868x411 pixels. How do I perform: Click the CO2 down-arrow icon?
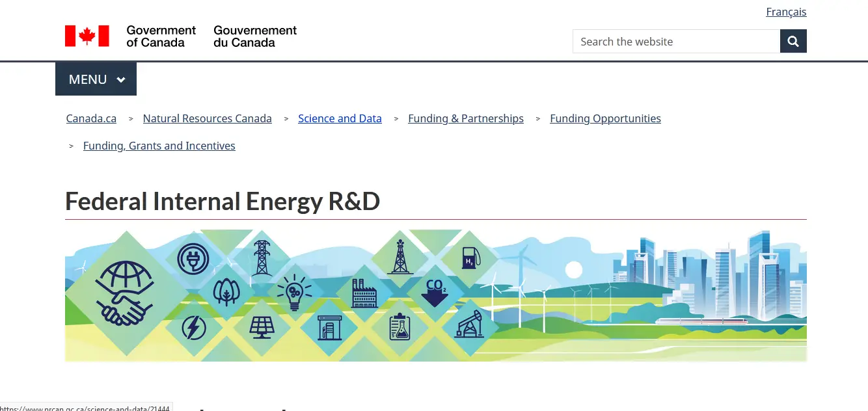[435, 292]
